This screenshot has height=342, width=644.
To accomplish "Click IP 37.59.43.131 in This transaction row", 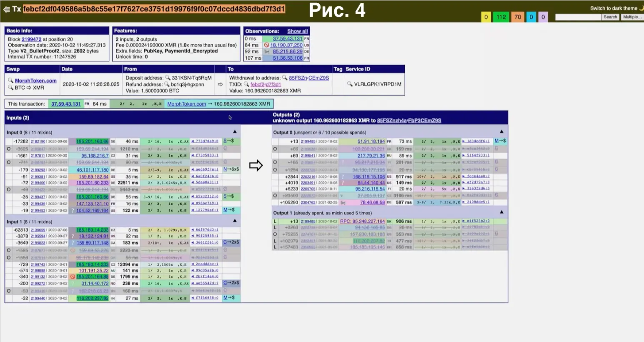I will 66,104.
